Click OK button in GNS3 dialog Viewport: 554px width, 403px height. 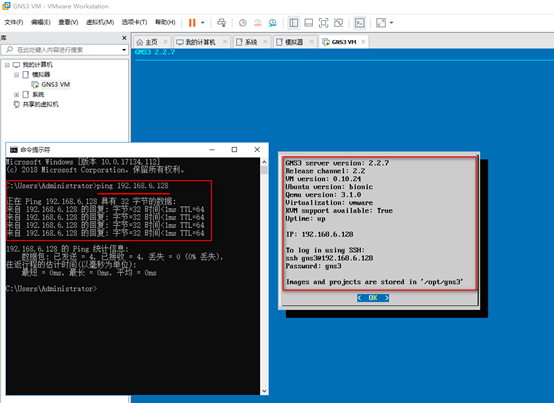[373, 298]
